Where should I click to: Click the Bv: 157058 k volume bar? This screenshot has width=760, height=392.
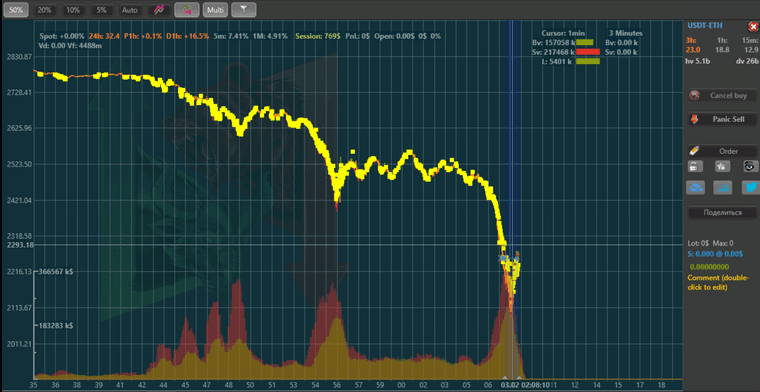(585, 43)
